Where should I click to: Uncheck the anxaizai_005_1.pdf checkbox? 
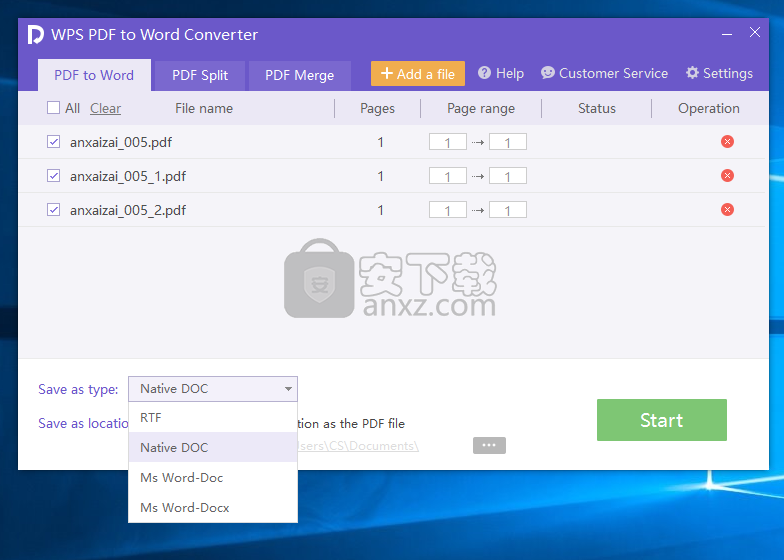tap(54, 176)
